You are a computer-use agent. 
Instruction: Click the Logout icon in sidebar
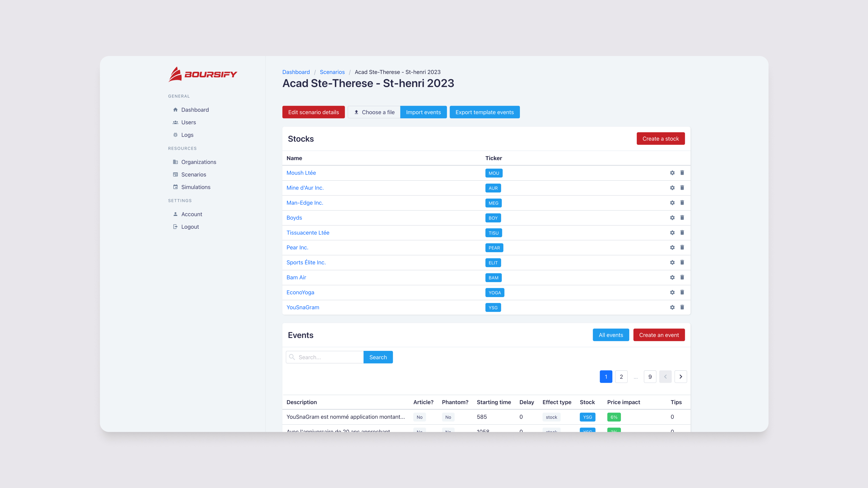coord(175,226)
